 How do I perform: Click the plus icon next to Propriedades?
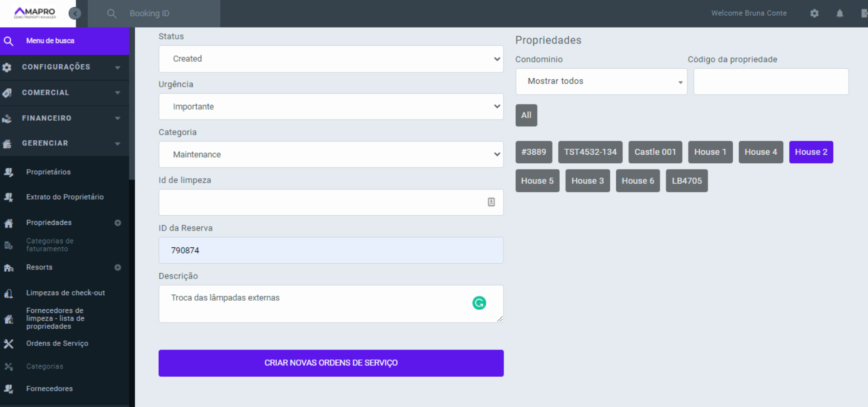tap(118, 222)
